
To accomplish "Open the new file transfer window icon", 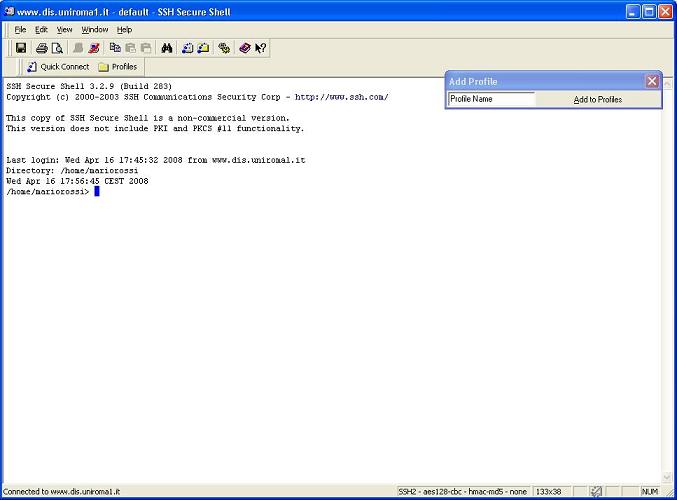I will [203, 47].
